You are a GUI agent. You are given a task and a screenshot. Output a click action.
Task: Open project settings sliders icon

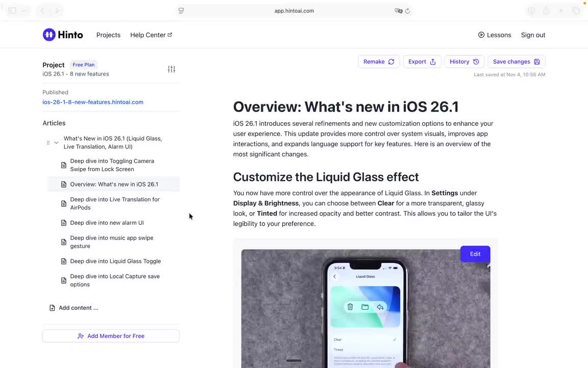pos(171,69)
